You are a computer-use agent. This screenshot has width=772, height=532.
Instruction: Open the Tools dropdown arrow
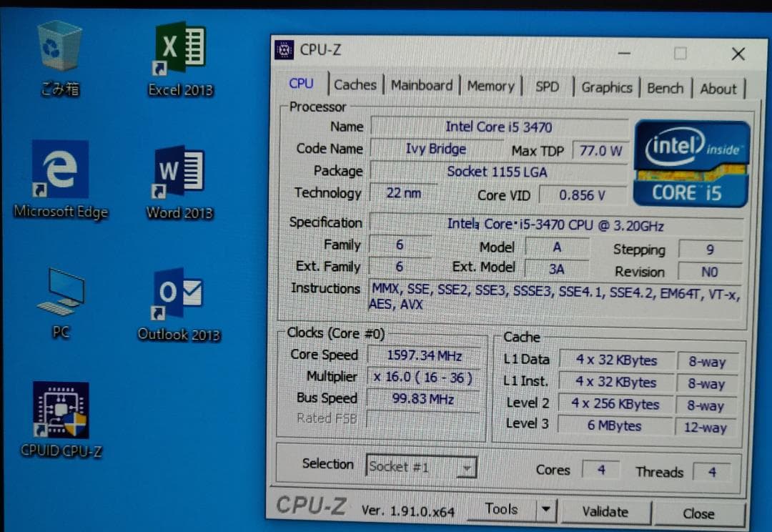(546, 510)
